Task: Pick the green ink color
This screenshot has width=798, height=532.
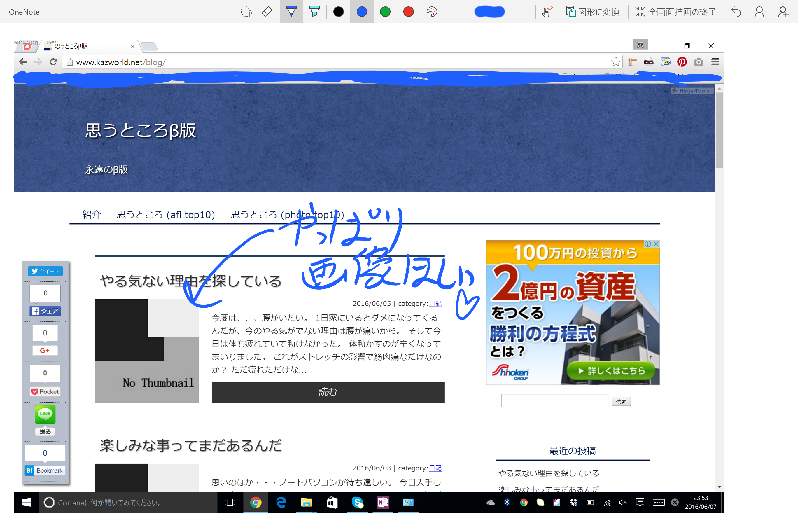Action: point(385,12)
